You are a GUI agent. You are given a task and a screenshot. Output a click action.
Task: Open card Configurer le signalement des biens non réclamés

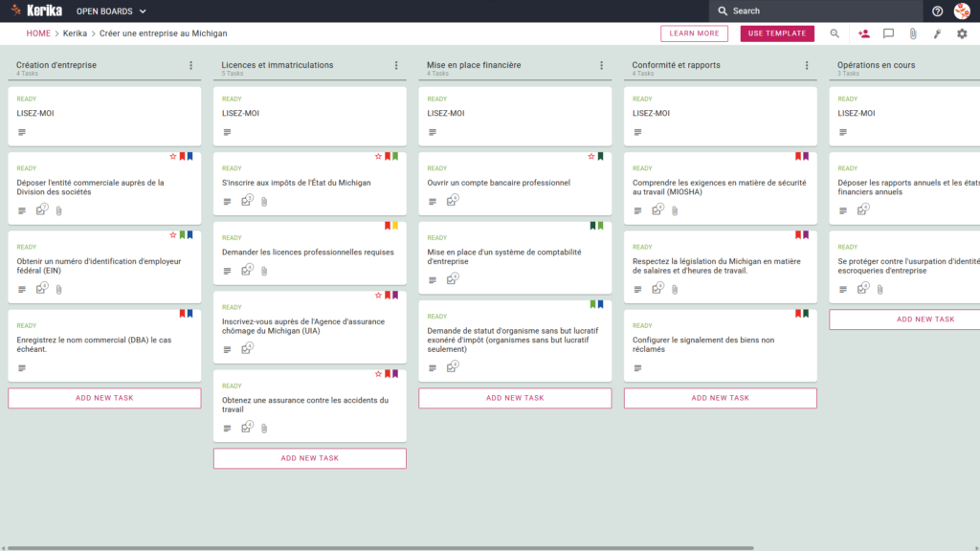point(720,344)
